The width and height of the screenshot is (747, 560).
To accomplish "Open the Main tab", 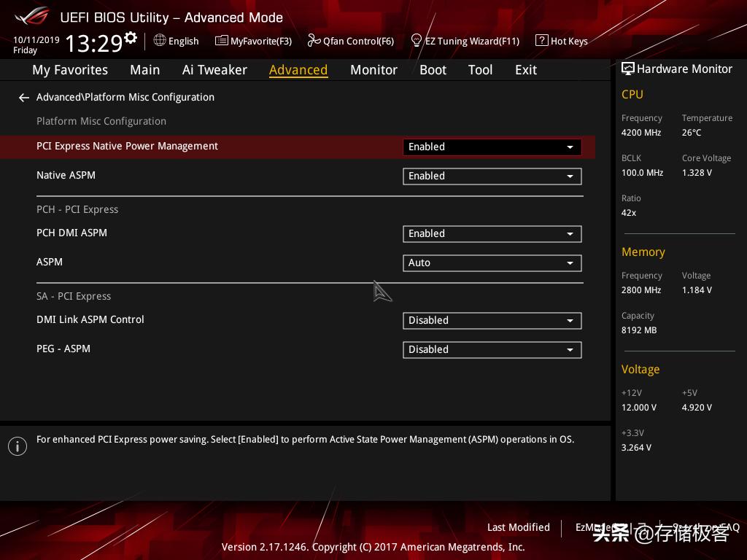I will [145, 70].
